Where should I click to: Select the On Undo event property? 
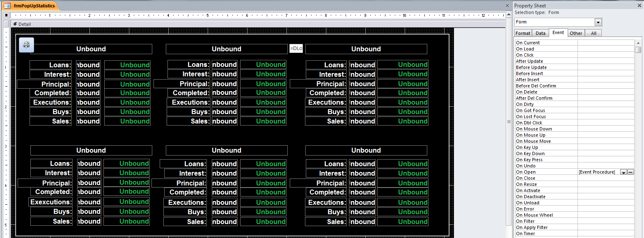coord(575,166)
